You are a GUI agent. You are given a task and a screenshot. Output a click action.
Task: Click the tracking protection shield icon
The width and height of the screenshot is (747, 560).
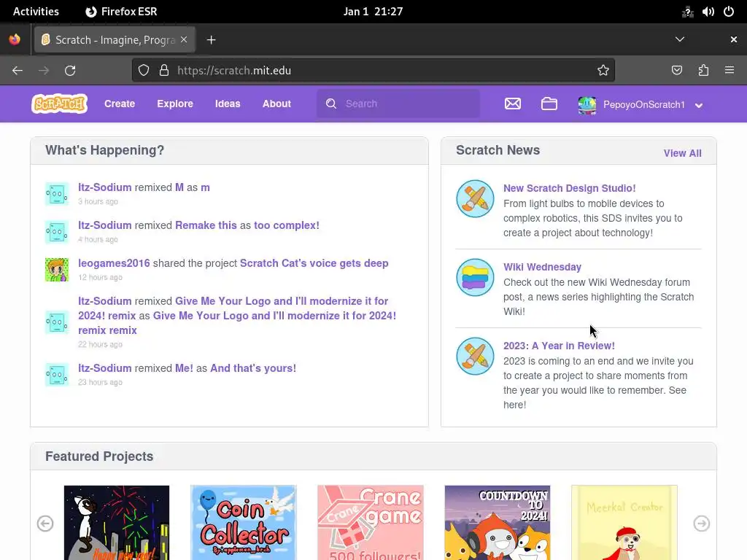(144, 71)
